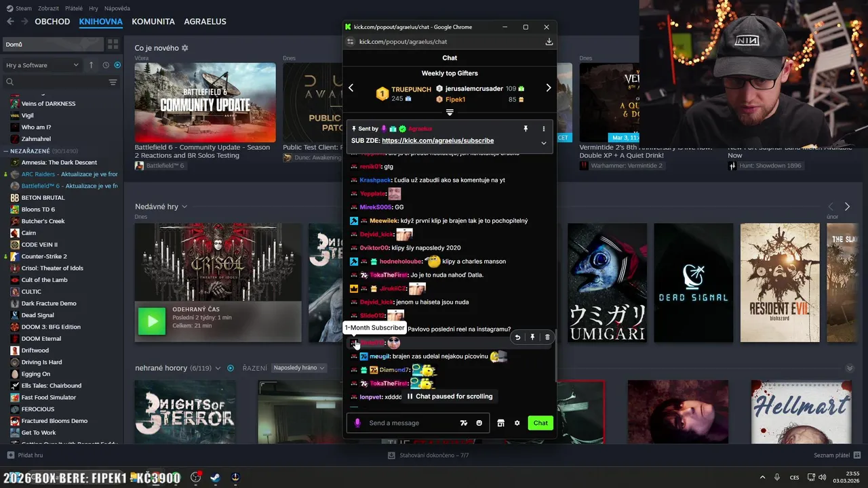Navigate back with Steam's back arrow
868x488 pixels.
(x=10, y=22)
